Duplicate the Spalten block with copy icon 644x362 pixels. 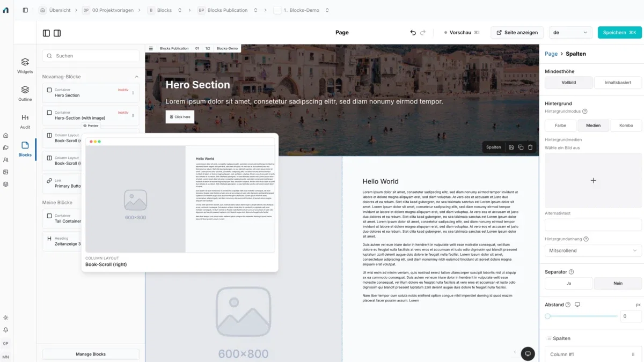(x=521, y=147)
